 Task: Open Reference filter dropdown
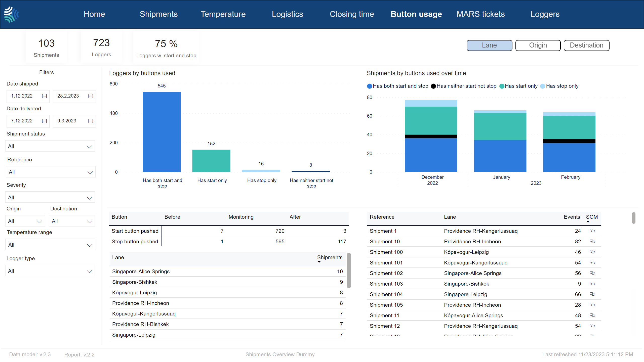coord(51,172)
